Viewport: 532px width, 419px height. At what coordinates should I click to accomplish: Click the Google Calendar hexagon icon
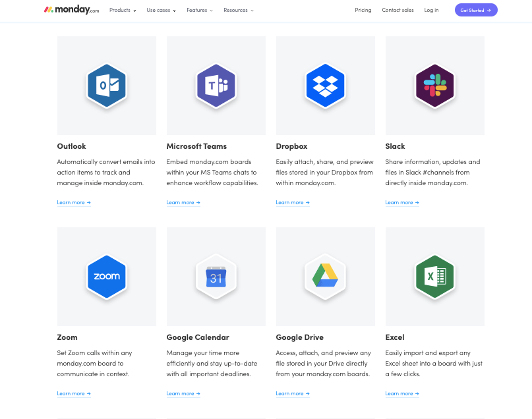pos(216,277)
